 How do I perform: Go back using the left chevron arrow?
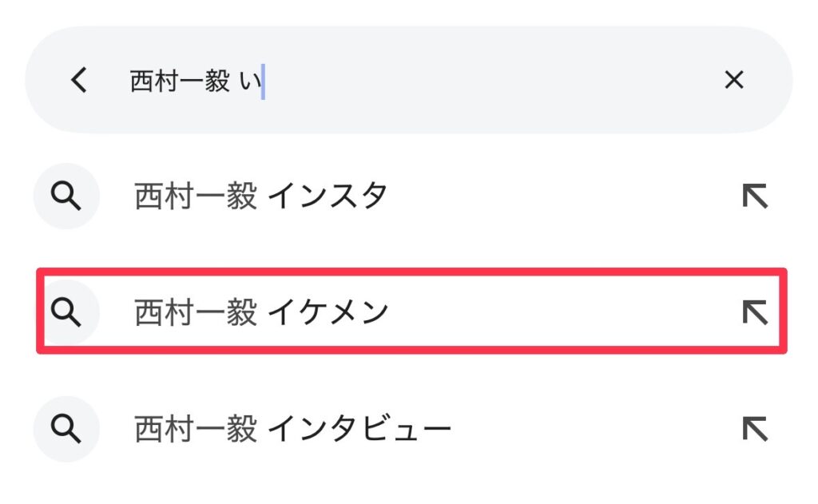click(79, 80)
